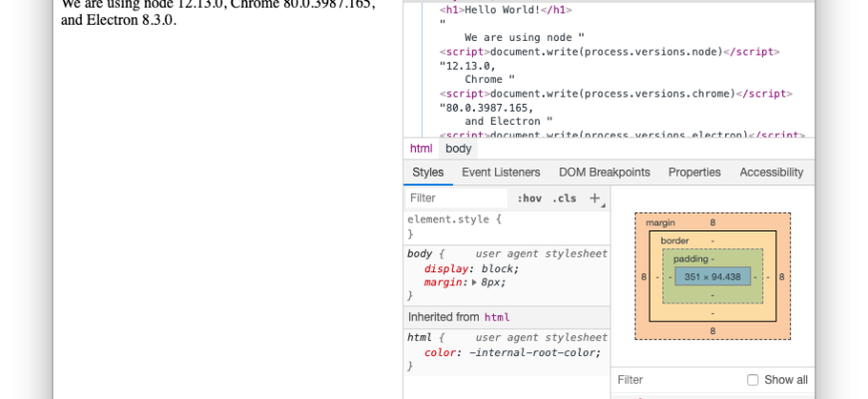
Task: Click the content size 351 × 94.438 box
Action: [x=712, y=276]
